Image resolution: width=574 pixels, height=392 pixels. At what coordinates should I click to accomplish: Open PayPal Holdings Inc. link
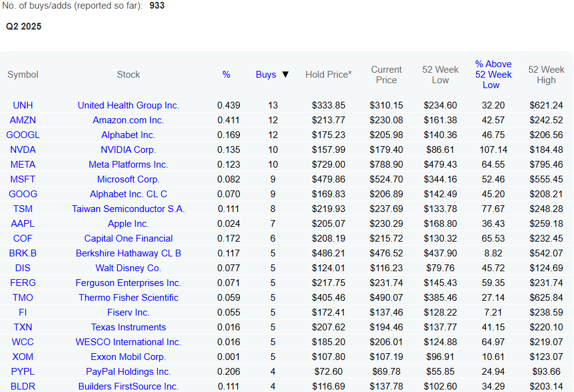click(128, 372)
